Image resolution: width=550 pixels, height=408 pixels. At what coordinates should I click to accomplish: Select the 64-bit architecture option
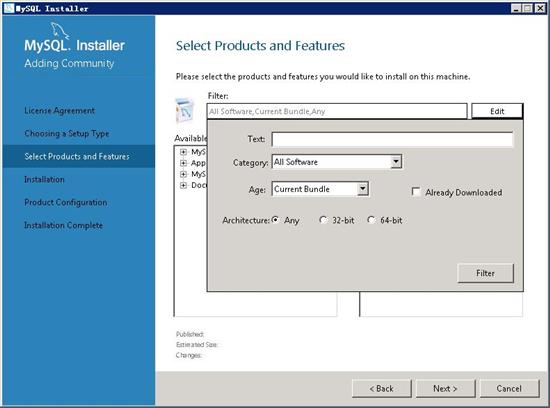[x=371, y=220]
